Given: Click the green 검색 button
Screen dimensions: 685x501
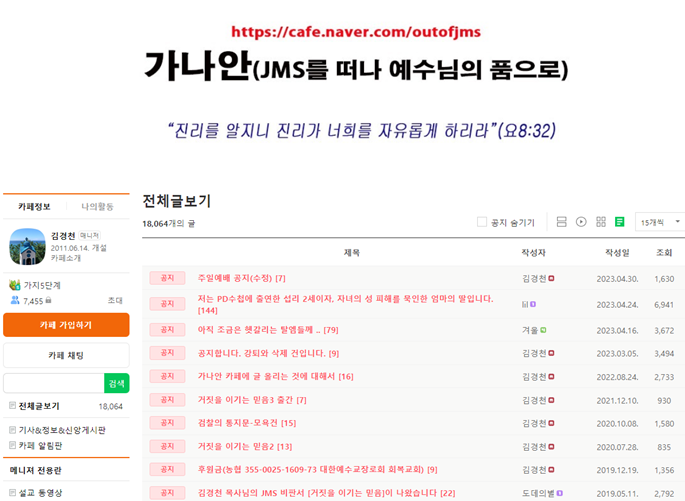Looking at the screenshot, I should pos(117,384).
